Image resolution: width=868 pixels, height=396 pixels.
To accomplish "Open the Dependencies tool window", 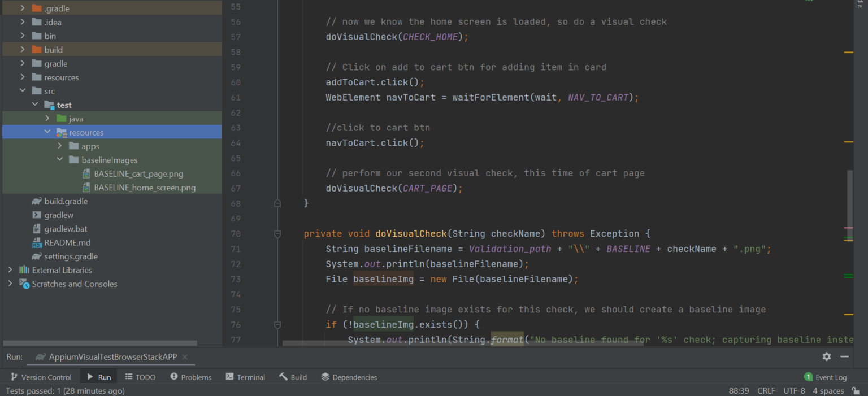I will click(349, 377).
